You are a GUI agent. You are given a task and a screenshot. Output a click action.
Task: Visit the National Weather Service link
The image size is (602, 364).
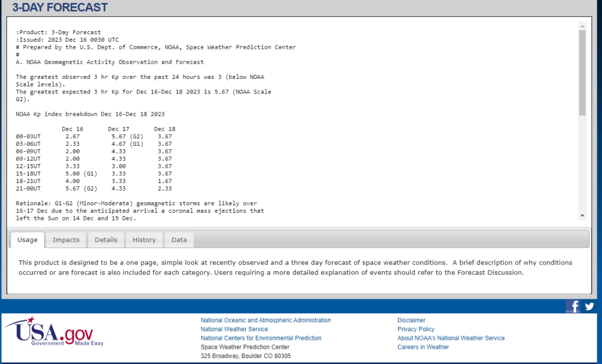coord(234,329)
